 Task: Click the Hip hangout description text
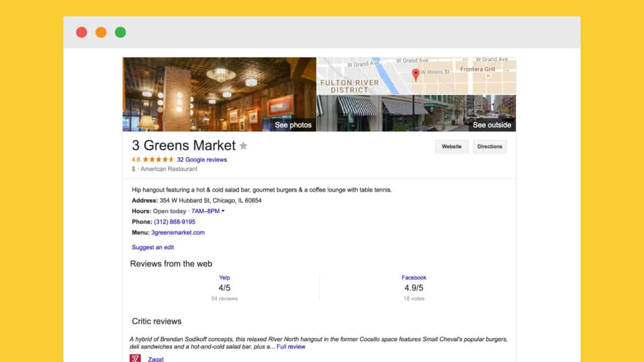click(x=262, y=190)
